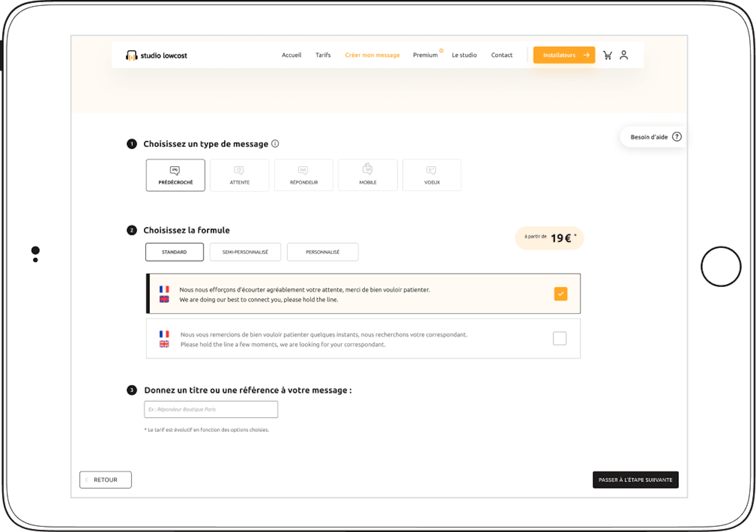Go to Premium menu item
The height and width of the screenshot is (532, 756).
tap(425, 55)
